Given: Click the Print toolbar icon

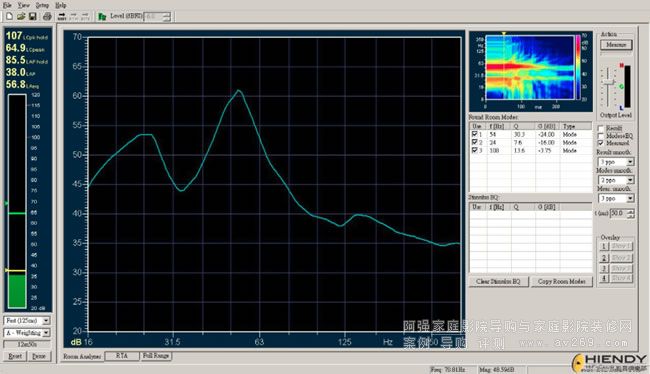Looking at the screenshot, I should pyautogui.click(x=47, y=16).
